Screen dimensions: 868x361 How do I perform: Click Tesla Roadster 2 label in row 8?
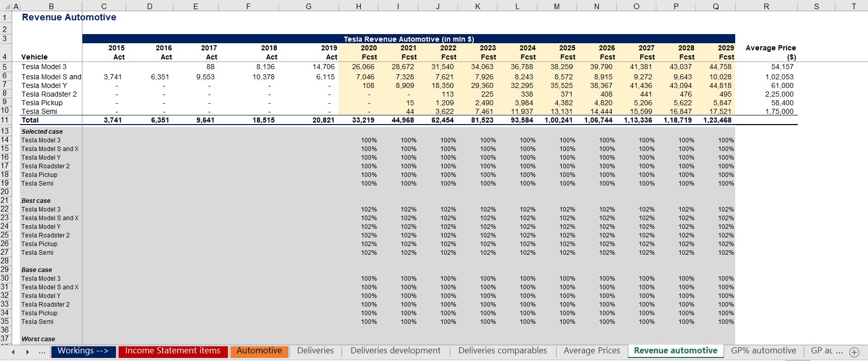tap(49, 94)
